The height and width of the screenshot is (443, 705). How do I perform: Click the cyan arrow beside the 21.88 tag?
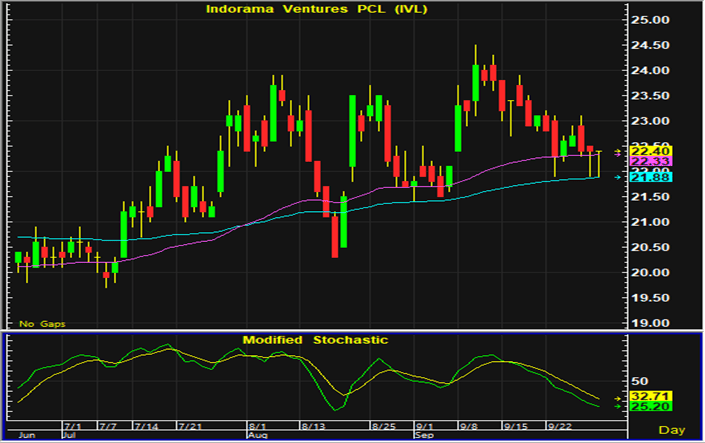pos(615,177)
